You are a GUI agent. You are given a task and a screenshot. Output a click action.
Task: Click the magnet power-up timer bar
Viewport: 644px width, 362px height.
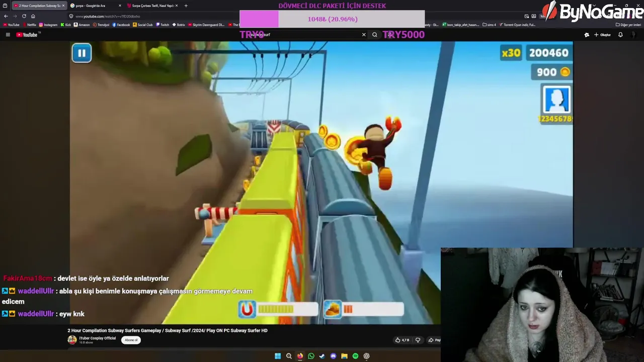277,309
